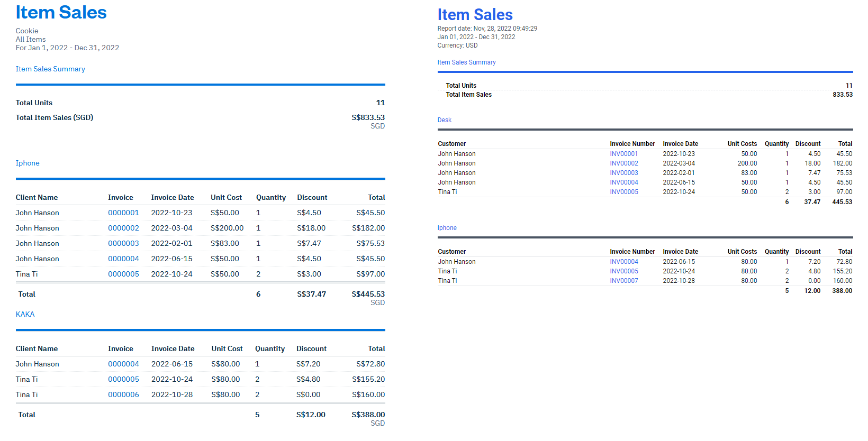Click the S$445.53 section total
The image size is (868, 441).
coord(368,294)
